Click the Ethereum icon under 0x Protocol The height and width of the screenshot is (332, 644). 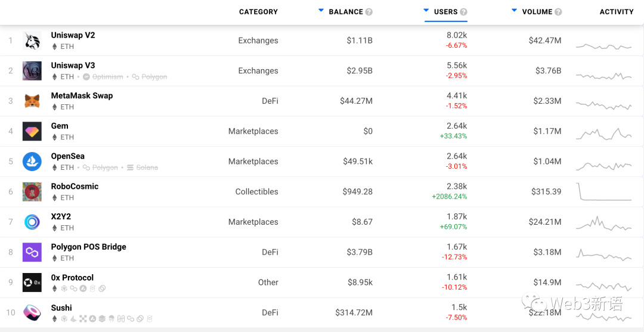[54, 288]
